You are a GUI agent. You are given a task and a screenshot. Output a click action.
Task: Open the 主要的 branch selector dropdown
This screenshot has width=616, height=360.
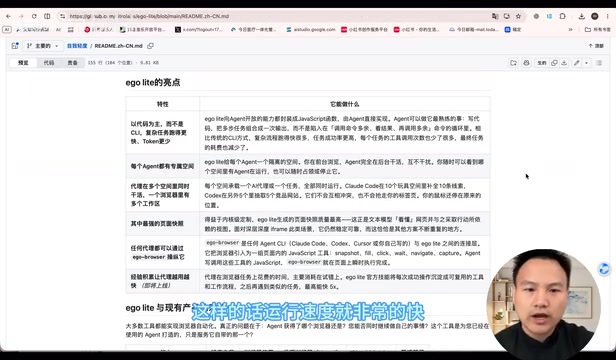pyautogui.click(x=42, y=46)
